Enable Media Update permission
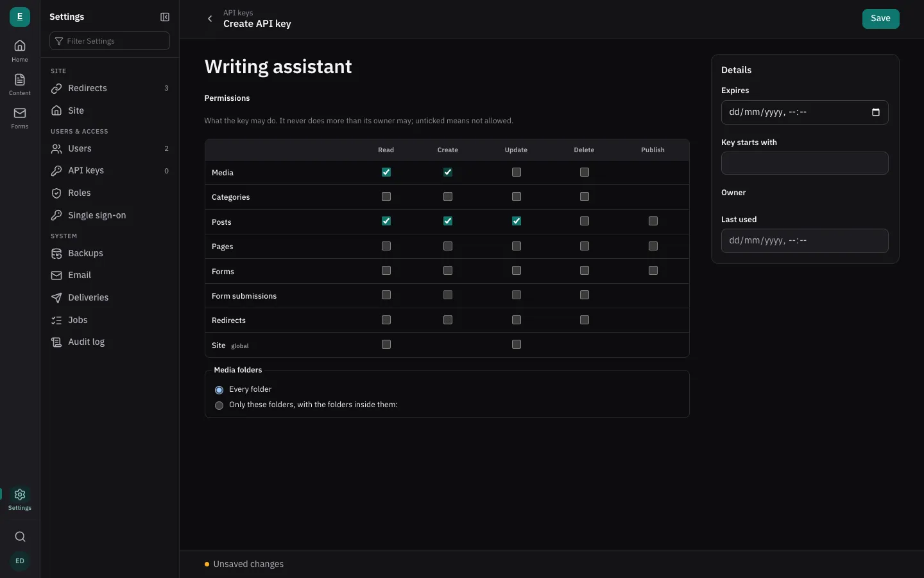The image size is (924, 578). 517,172
